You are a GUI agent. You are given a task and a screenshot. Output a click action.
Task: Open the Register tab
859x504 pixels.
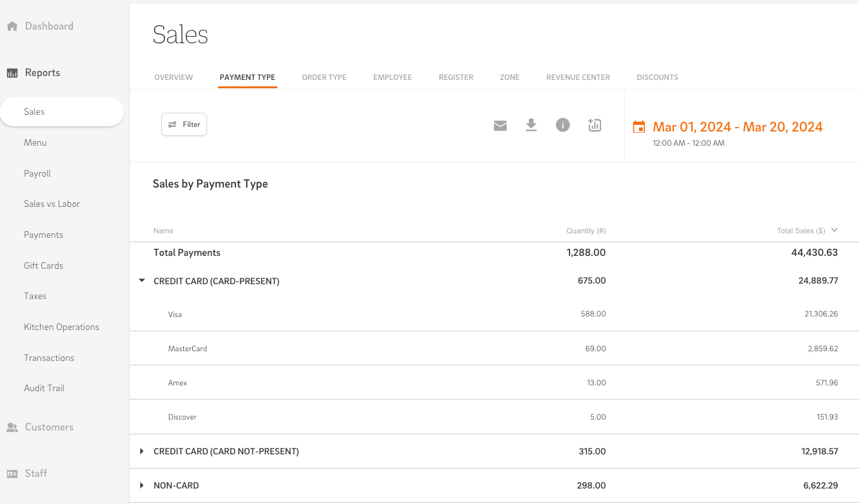click(x=456, y=77)
